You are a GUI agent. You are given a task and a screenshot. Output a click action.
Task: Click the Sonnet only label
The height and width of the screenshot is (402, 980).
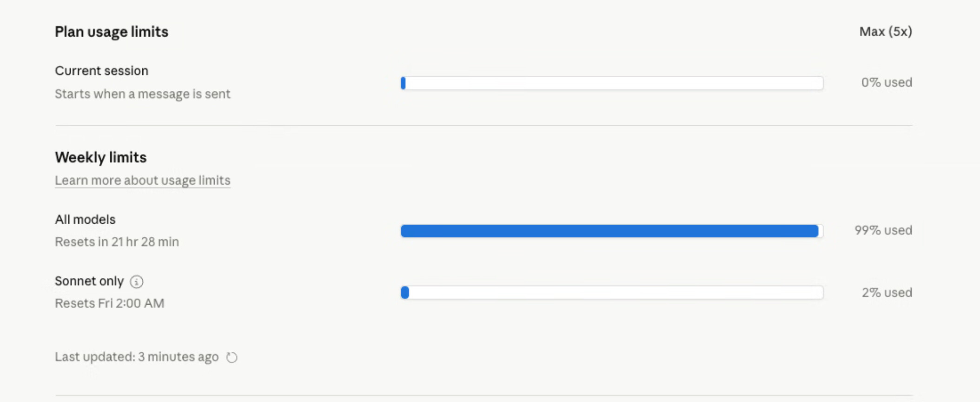point(89,281)
